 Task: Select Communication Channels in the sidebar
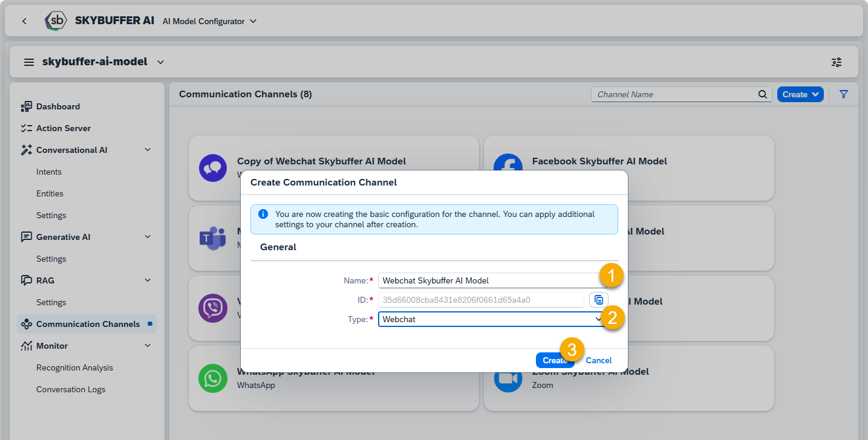(x=88, y=324)
